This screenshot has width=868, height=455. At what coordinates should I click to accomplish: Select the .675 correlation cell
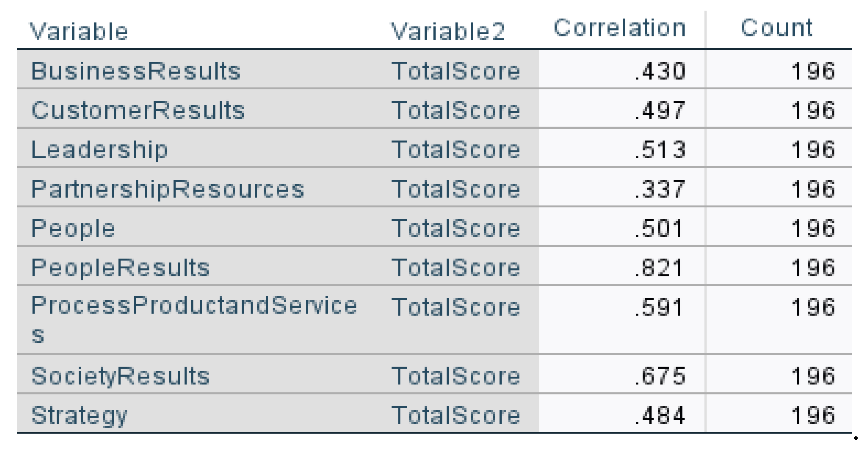[660, 376]
